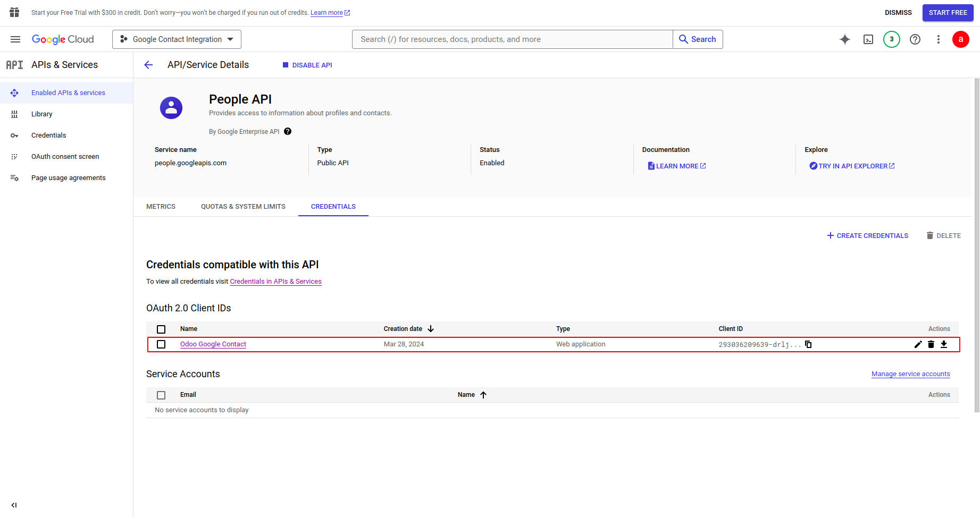This screenshot has width=980, height=518.
Task: Open Library in the sidebar
Action: coord(42,114)
